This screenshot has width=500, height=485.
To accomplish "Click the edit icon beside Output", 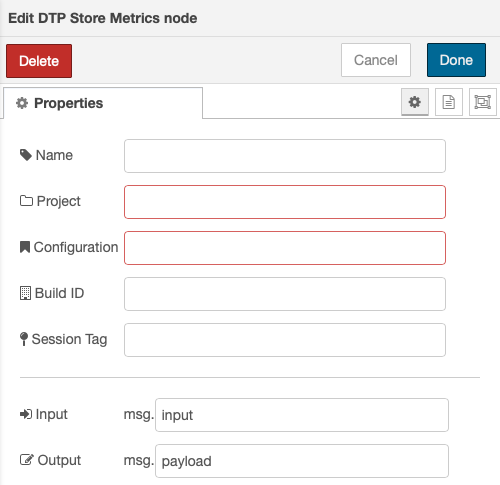I will [x=27, y=460].
